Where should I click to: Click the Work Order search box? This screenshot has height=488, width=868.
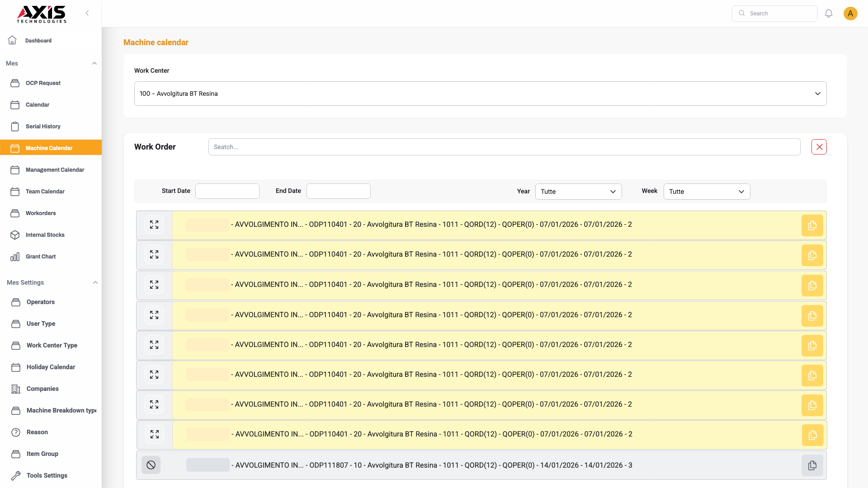(x=504, y=147)
